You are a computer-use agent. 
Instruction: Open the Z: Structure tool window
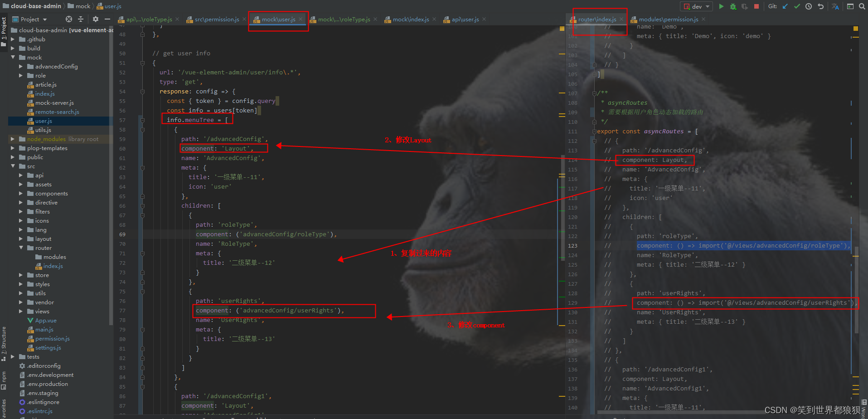pyautogui.click(x=4, y=344)
